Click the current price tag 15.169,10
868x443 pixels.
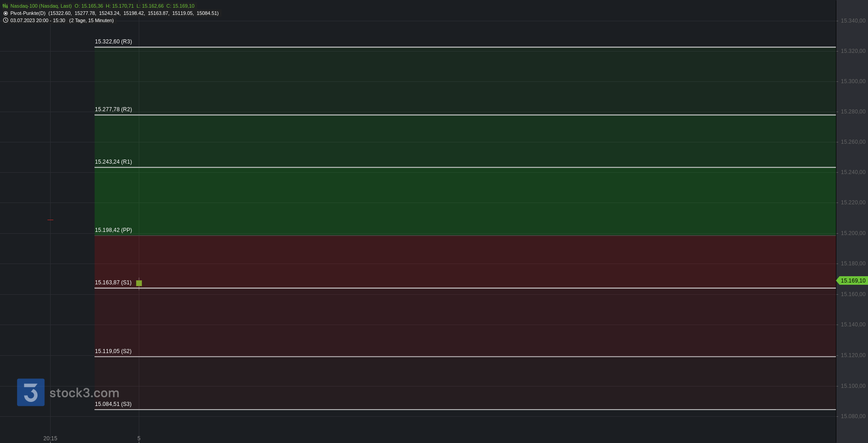(x=853, y=281)
